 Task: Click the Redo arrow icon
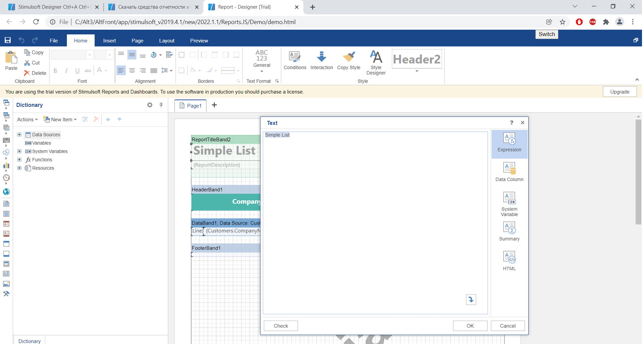pyautogui.click(x=35, y=40)
